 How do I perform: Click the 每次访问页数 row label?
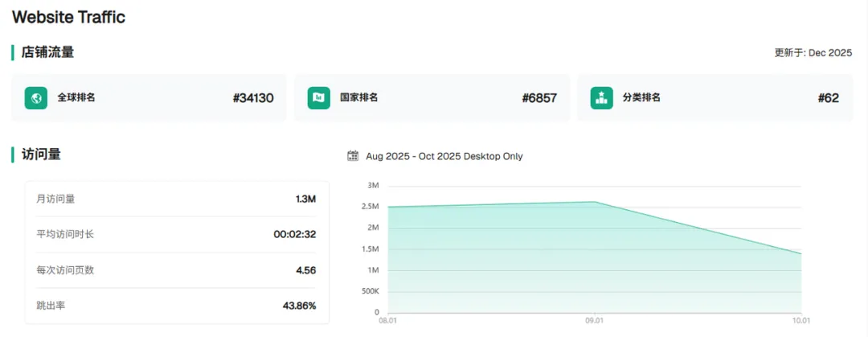tap(65, 270)
